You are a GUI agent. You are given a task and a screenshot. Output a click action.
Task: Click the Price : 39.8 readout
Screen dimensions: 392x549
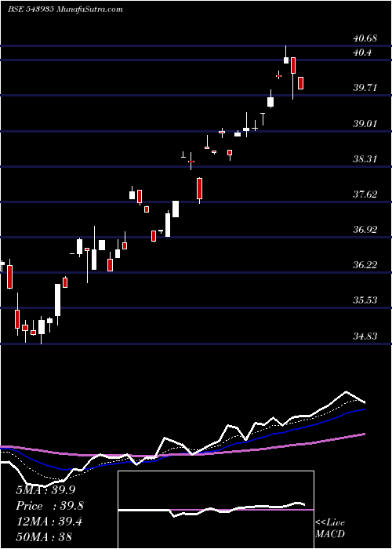49,506
